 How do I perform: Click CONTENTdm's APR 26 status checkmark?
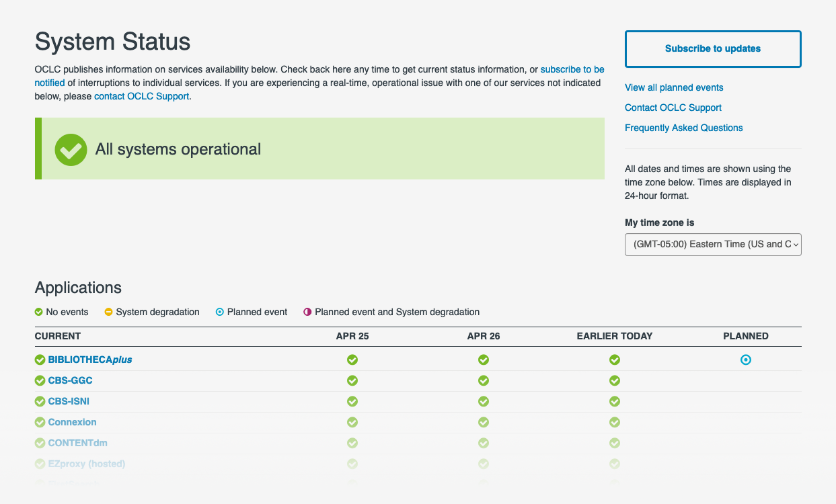(484, 443)
